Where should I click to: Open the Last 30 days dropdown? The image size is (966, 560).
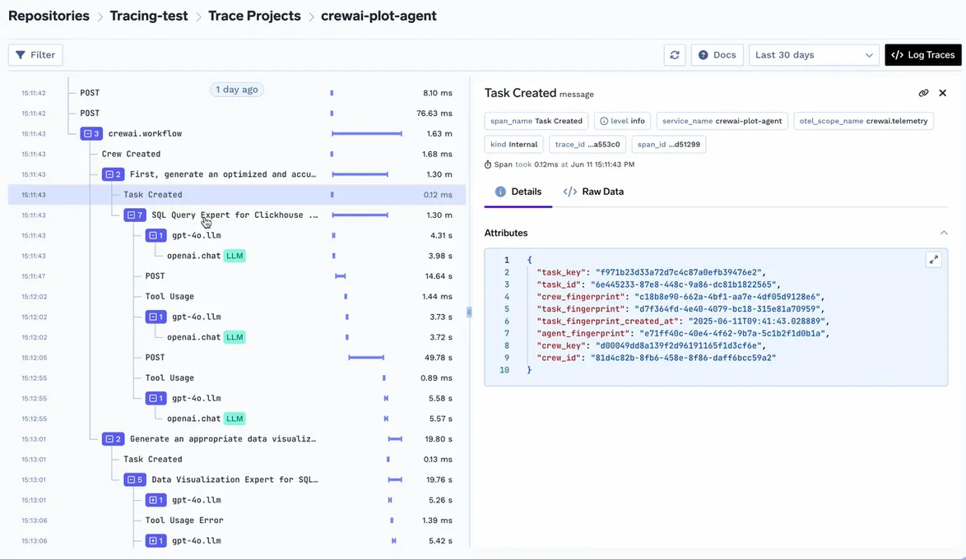[814, 54]
